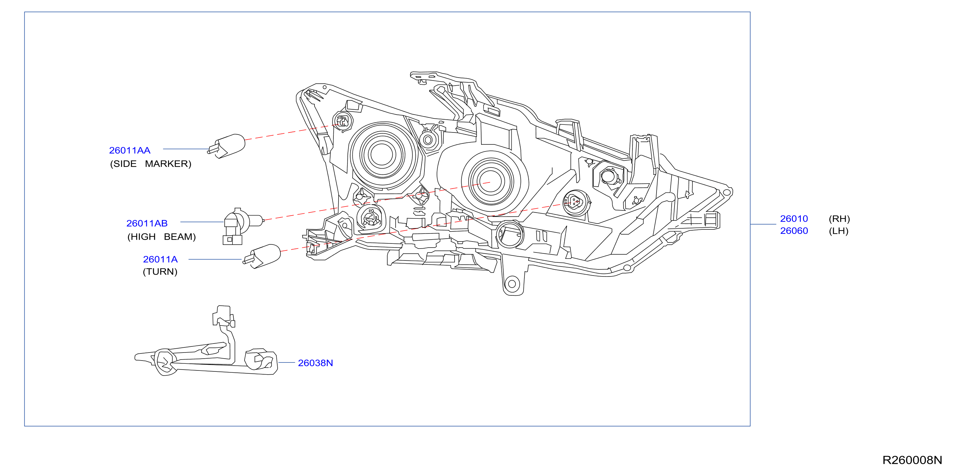Open part number 26011AB link

coord(147,223)
